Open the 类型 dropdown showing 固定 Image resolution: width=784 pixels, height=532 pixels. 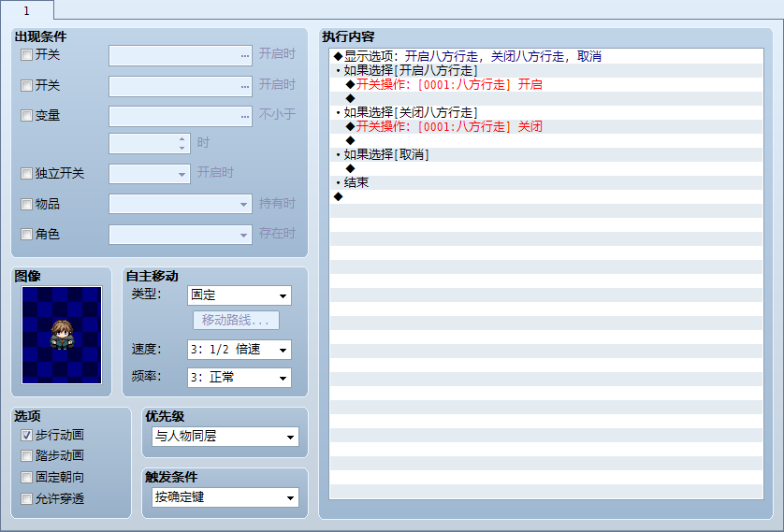(x=239, y=295)
